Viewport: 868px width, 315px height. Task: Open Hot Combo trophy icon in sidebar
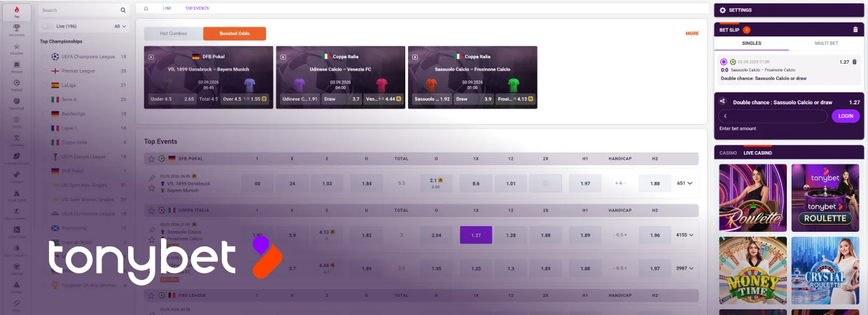(16, 29)
